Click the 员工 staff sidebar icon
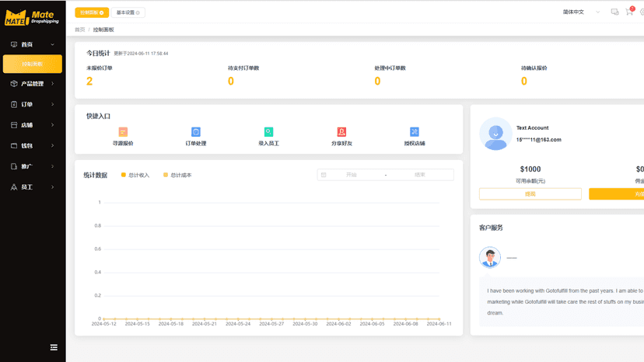644x362 pixels. (x=14, y=187)
